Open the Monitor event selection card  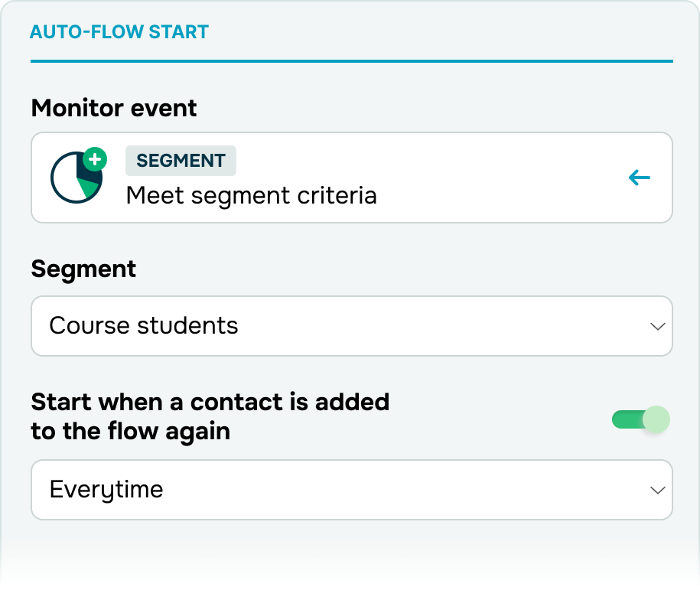pos(352,178)
